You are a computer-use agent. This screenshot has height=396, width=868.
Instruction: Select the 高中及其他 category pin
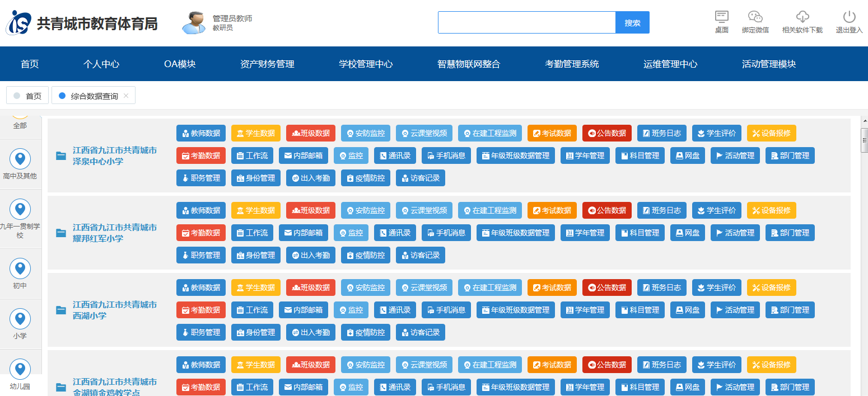[x=21, y=159]
